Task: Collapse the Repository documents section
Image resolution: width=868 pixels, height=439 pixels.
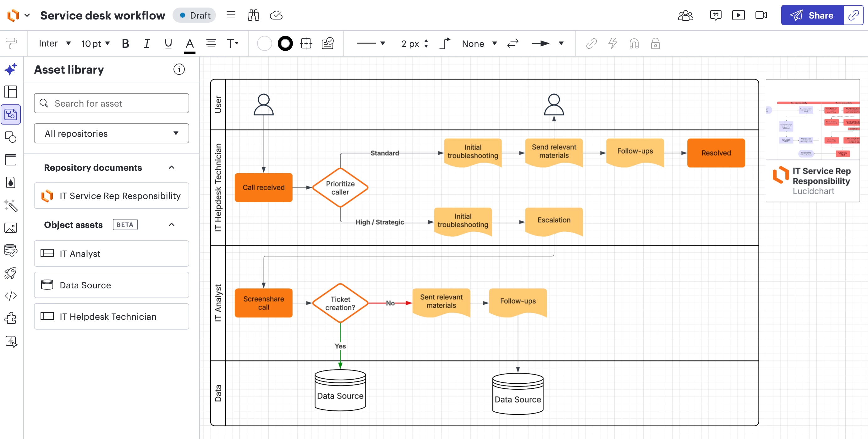Action: point(172,167)
